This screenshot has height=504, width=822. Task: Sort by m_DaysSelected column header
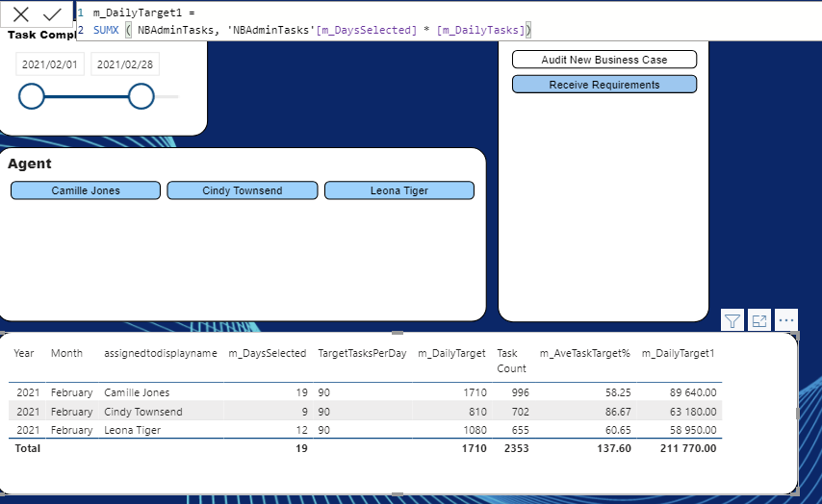268,354
